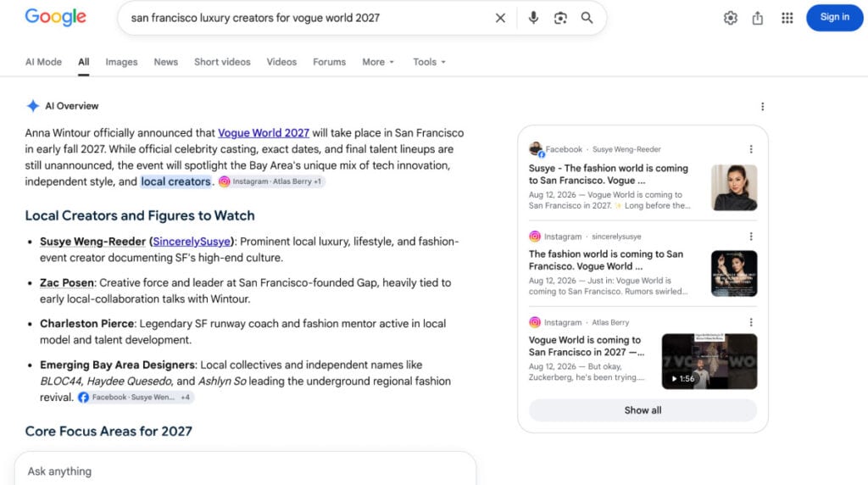
Task: Click the Susye Weng-Reeder portrait thumbnail
Action: [x=734, y=187]
